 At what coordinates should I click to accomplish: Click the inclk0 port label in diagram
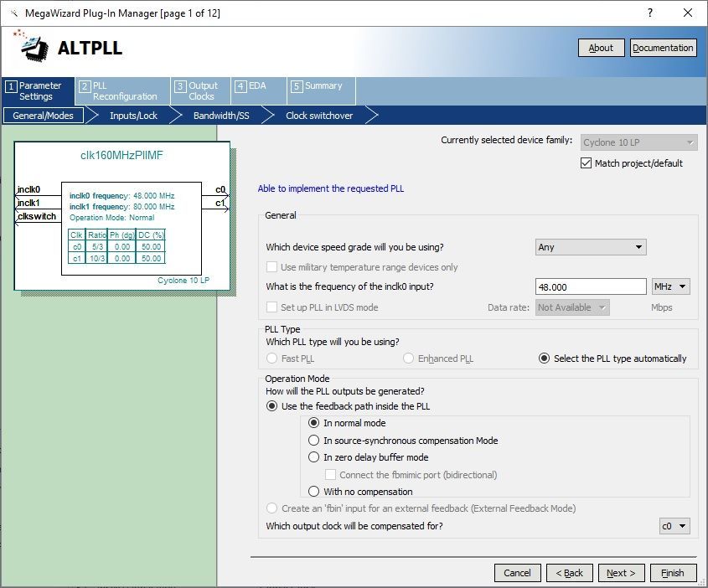pos(28,189)
